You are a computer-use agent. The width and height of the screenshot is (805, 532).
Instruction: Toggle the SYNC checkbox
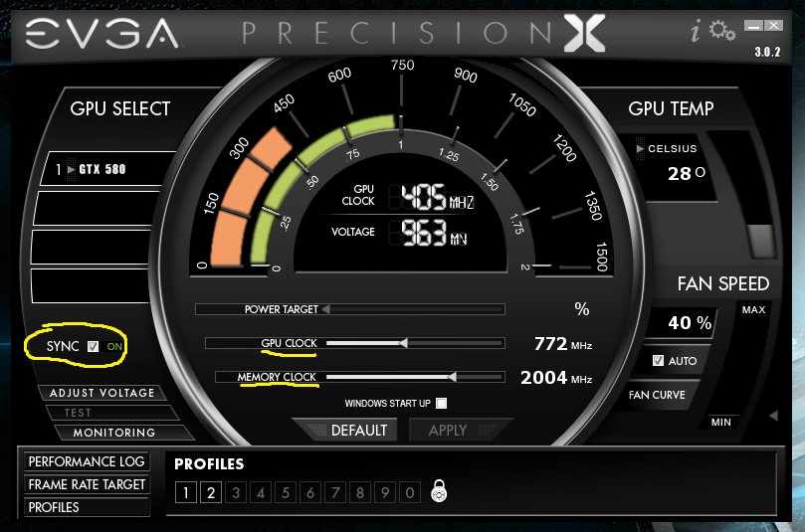coord(93,346)
